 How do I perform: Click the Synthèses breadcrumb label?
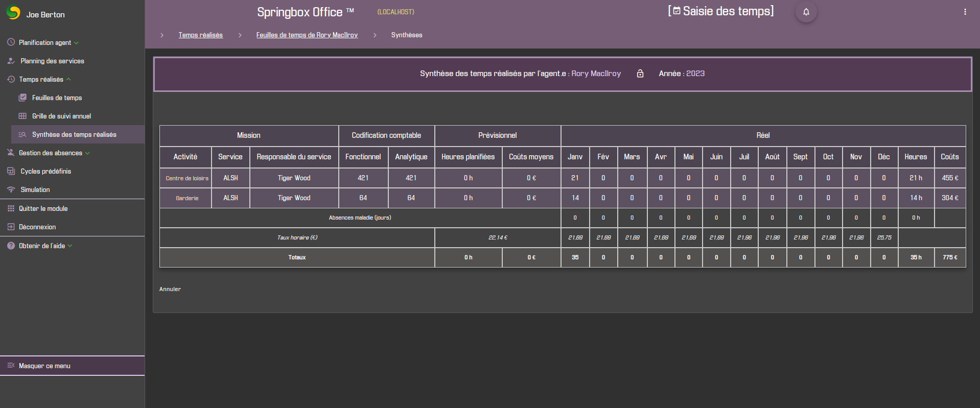click(407, 35)
